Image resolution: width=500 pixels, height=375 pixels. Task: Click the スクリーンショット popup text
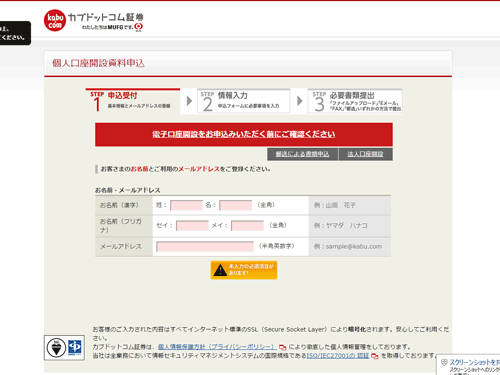pyautogui.click(x=475, y=362)
